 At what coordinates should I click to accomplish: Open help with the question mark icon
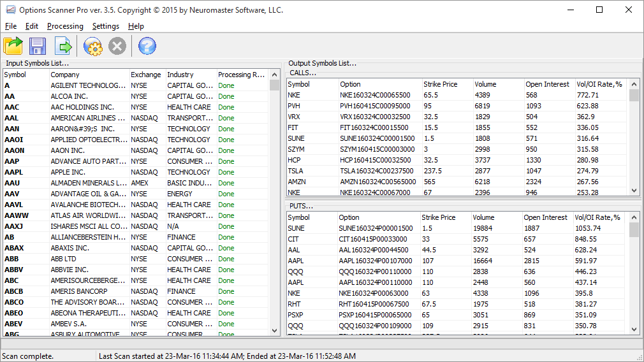point(147,46)
